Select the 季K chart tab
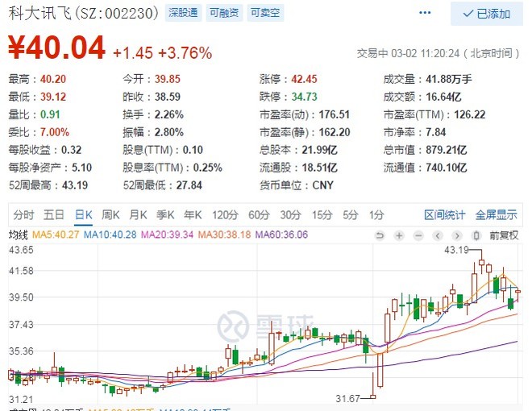Viewport: 532px width, 411px height. 165,215
